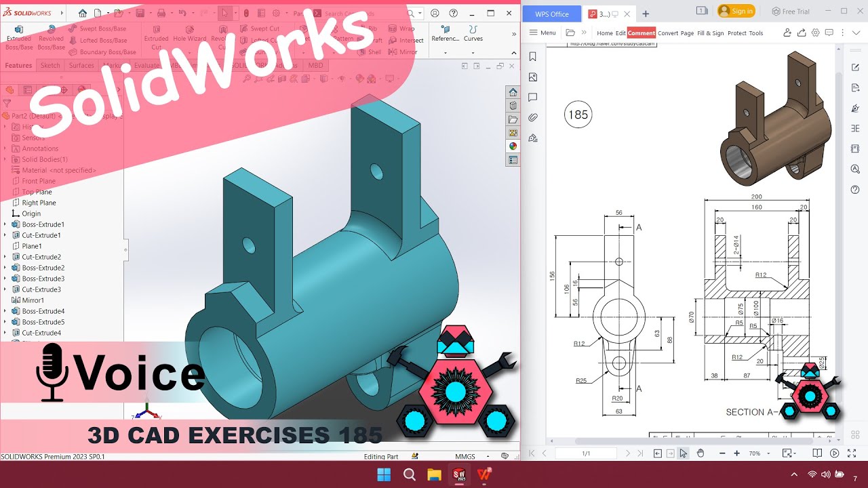Screen dimensions: 868x488
Task: Click the WPS page number field
Action: pos(586,453)
